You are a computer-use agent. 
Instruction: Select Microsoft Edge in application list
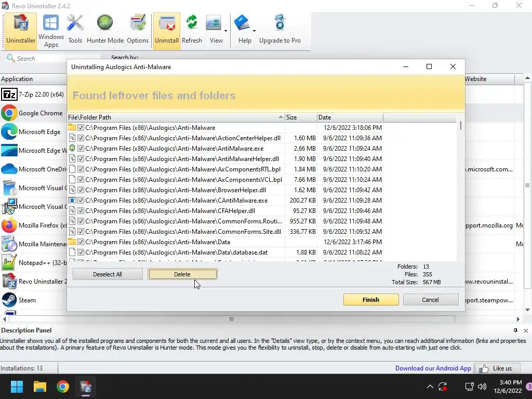coord(33,131)
